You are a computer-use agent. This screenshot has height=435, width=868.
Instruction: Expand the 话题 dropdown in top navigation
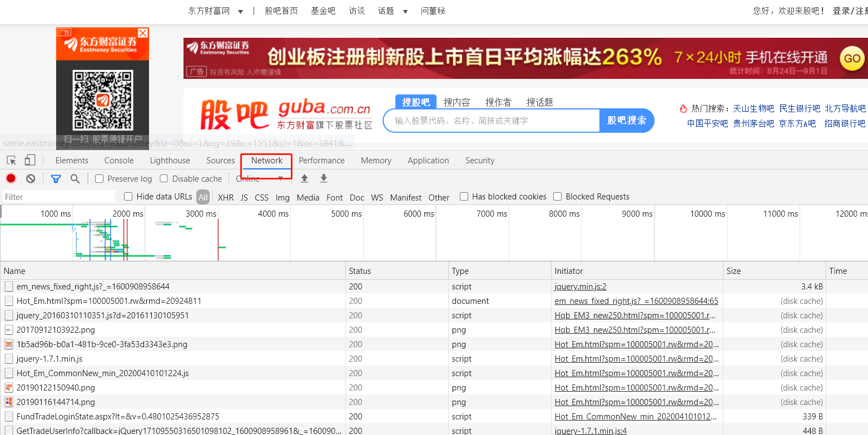coord(405,11)
